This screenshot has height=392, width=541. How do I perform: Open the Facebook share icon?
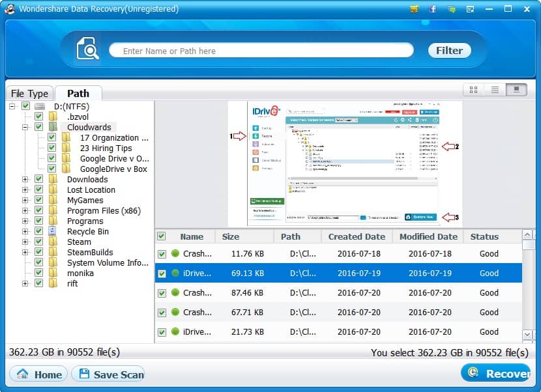coord(433,9)
